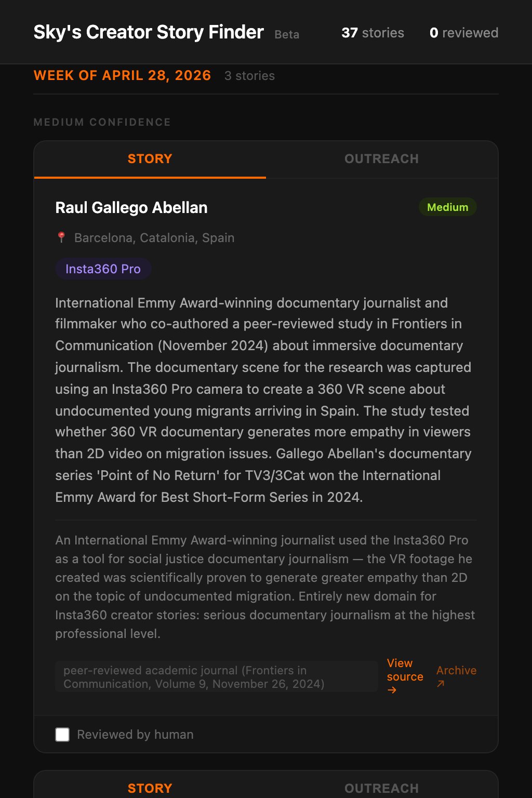
Task: Switch to the OUTREACH tab of first card
Action: (382, 159)
